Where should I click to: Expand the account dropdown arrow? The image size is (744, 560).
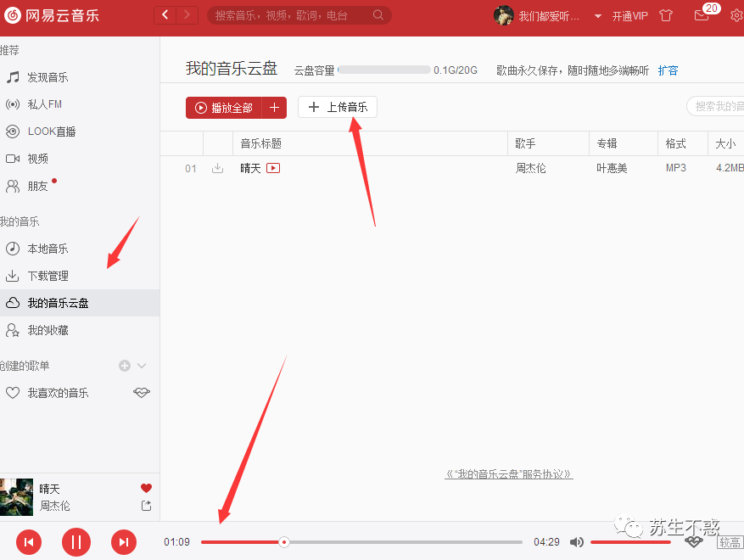click(x=598, y=16)
